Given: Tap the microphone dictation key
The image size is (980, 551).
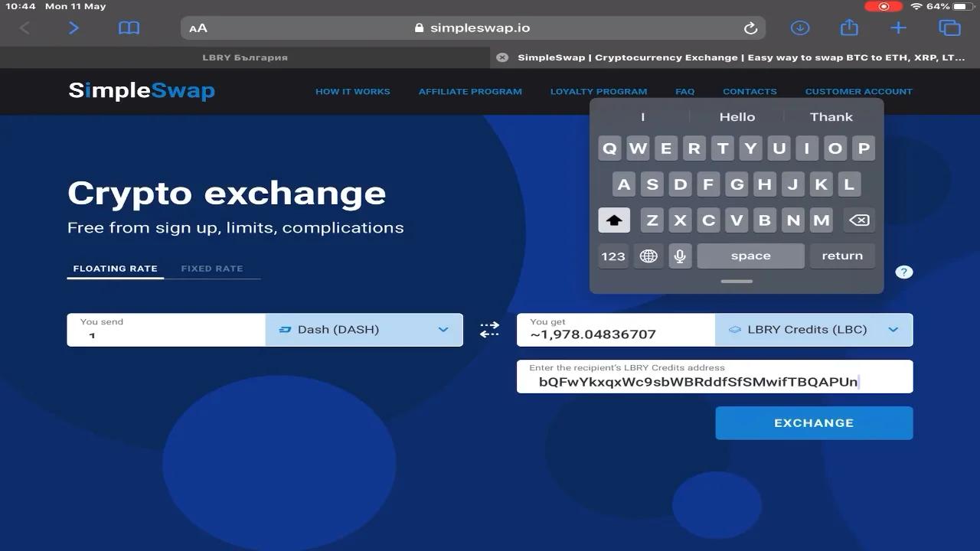Looking at the screenshot, I should (680, 256).
